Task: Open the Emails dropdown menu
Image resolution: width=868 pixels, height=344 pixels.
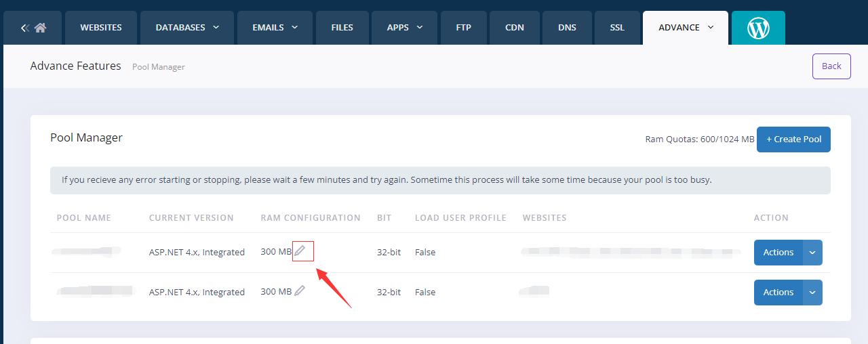Action: tap(275, 28)
